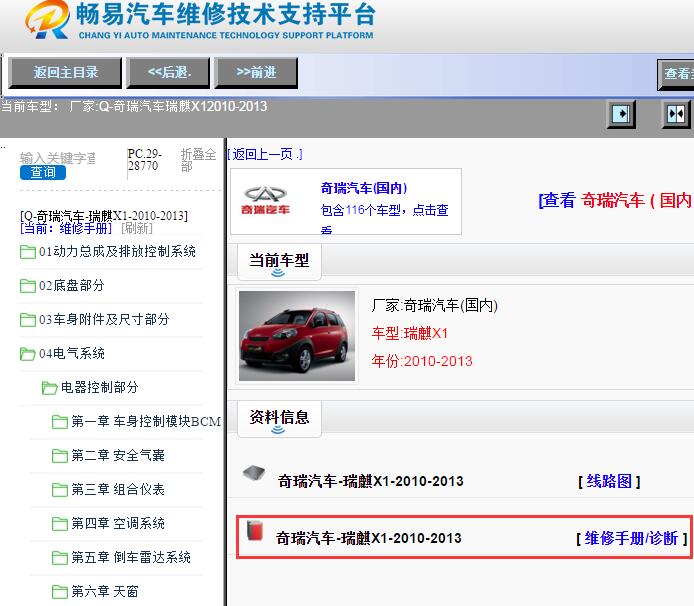This screenshot has height=606, width=694.
Task: Click folder icon of 第四章 空调系统
Action: (60, 524)
